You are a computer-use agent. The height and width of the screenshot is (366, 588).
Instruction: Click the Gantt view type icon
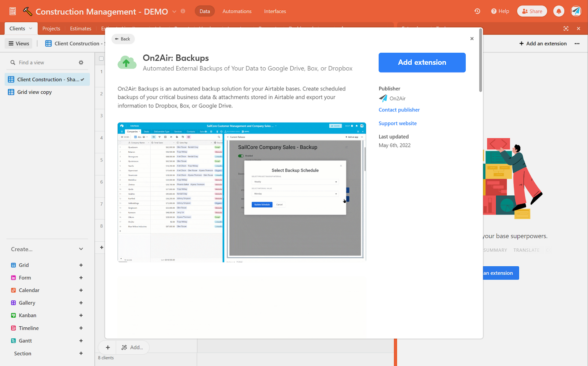click(14, 341)
